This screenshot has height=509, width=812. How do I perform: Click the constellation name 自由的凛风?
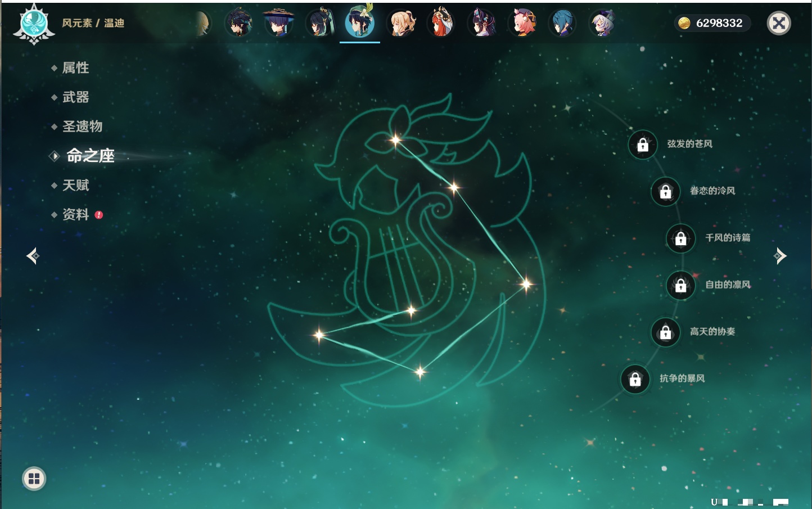pos(728,285)
